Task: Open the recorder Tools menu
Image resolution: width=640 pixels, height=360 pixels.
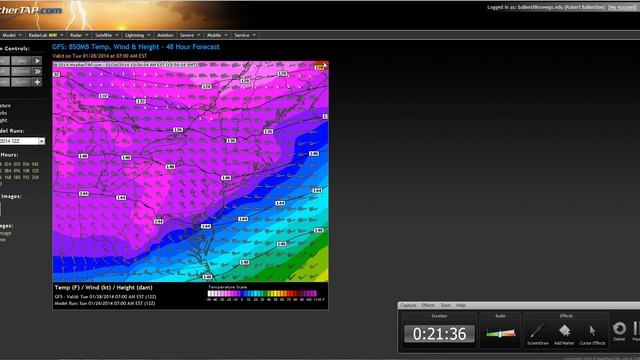Action: (445, 305)
